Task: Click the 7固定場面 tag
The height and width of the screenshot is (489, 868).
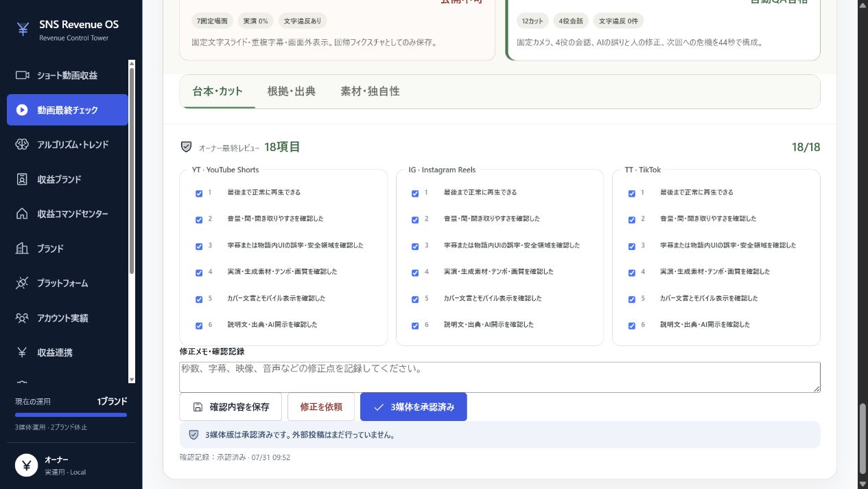Action: (x=212, y=21)
